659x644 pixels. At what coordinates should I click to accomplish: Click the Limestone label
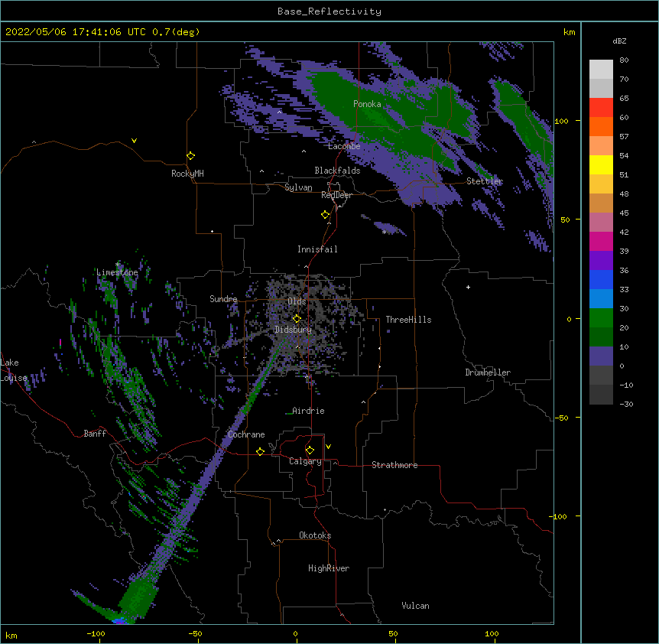click(117, 272)
